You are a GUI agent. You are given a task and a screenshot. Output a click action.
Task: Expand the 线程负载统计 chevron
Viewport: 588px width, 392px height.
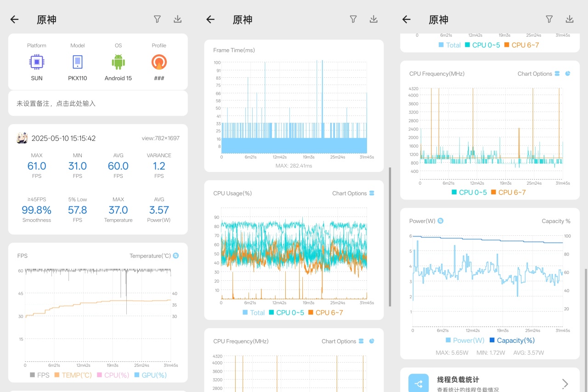(565, 384)
